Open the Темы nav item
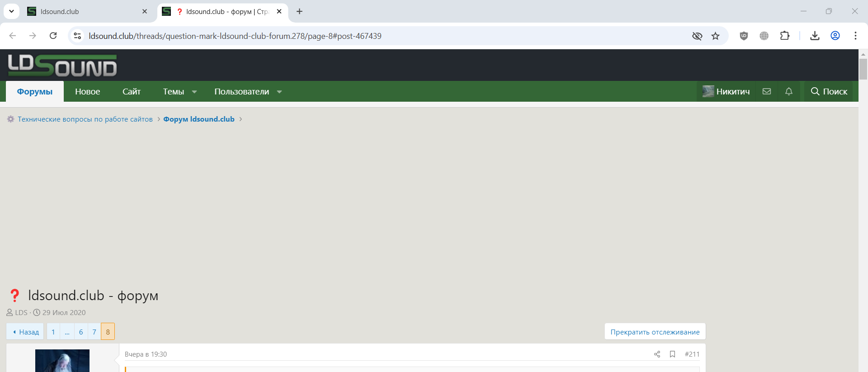 pos(174,91)
